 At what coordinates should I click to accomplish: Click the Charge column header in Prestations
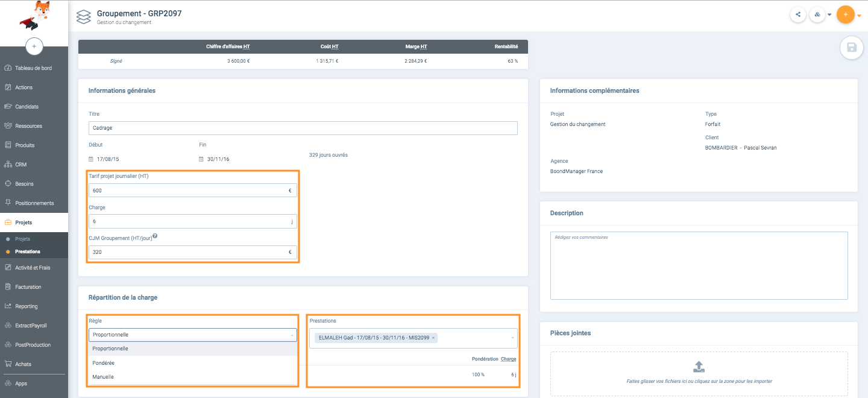point(509,359)
